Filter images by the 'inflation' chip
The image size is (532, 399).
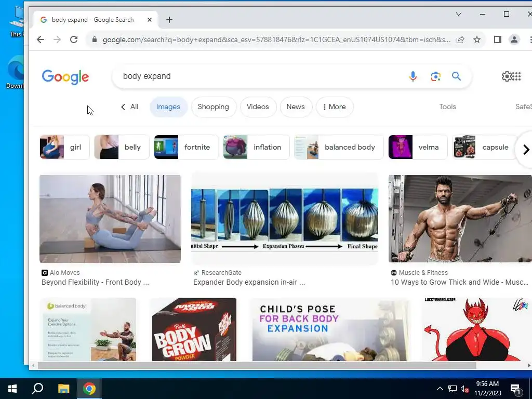[x=256, y=147]
